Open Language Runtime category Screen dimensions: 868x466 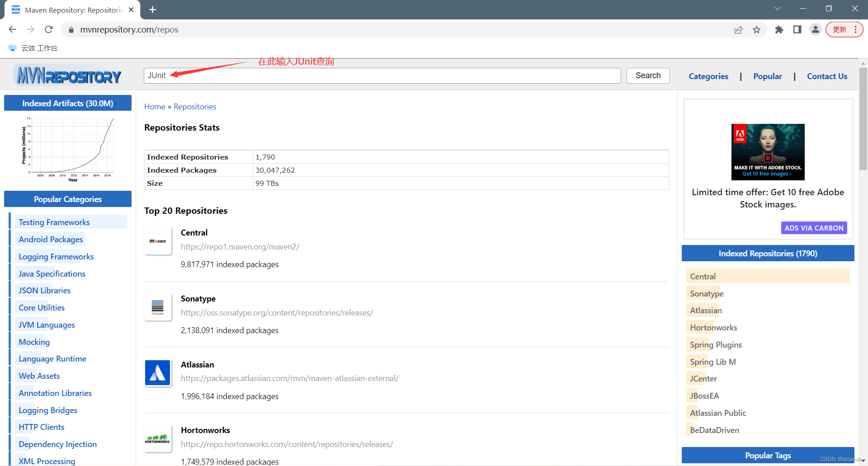click(x=52, y=359)
